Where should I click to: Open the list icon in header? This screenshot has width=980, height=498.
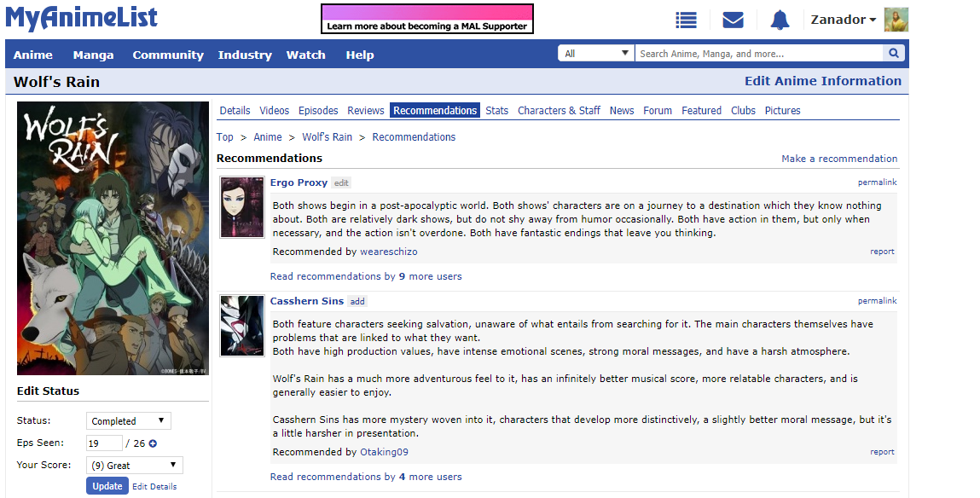687,20
